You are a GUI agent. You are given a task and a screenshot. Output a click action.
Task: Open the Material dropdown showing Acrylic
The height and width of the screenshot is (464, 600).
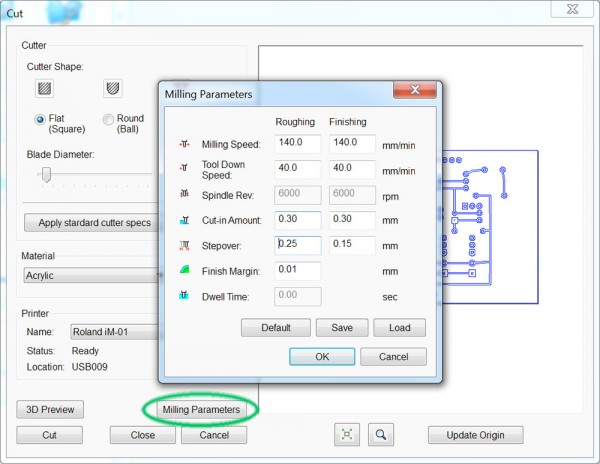click(90, 275)
